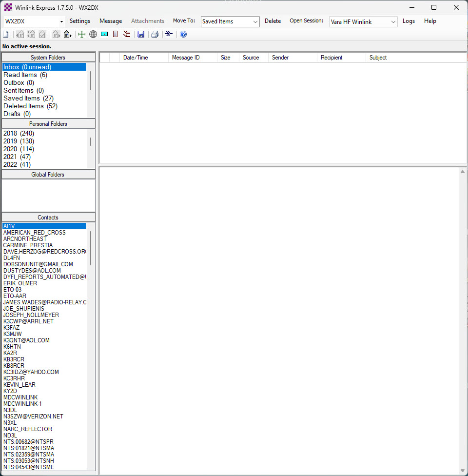The height and width of the screenshot is (476, 468).
Task: Open the Settings menu
Action: point(80,21)
